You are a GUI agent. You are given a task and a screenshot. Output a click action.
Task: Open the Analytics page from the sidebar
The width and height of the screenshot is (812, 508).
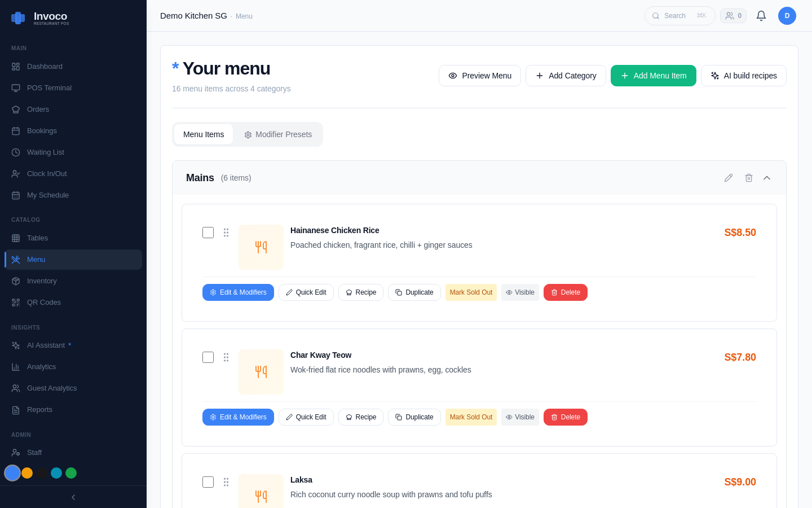(x=41, y=366)
